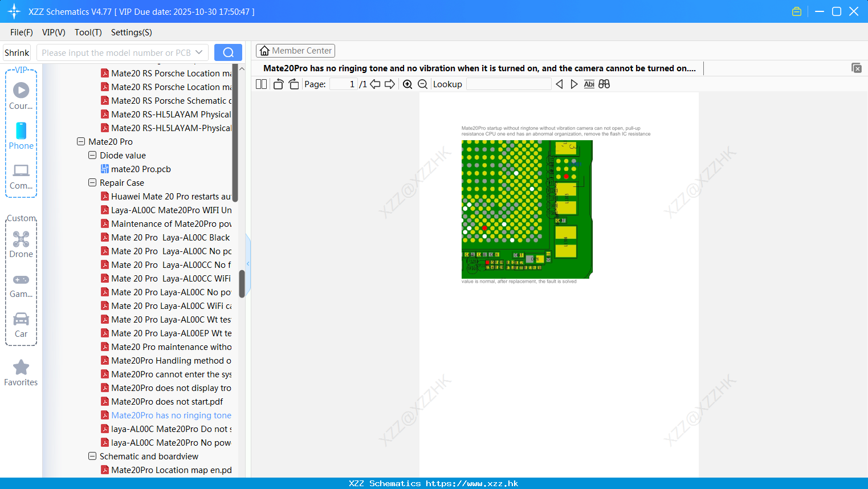Select the Phone sidebar category
Image resolution: width=868 pixels, height=489 pixels.
coord(21,136)
